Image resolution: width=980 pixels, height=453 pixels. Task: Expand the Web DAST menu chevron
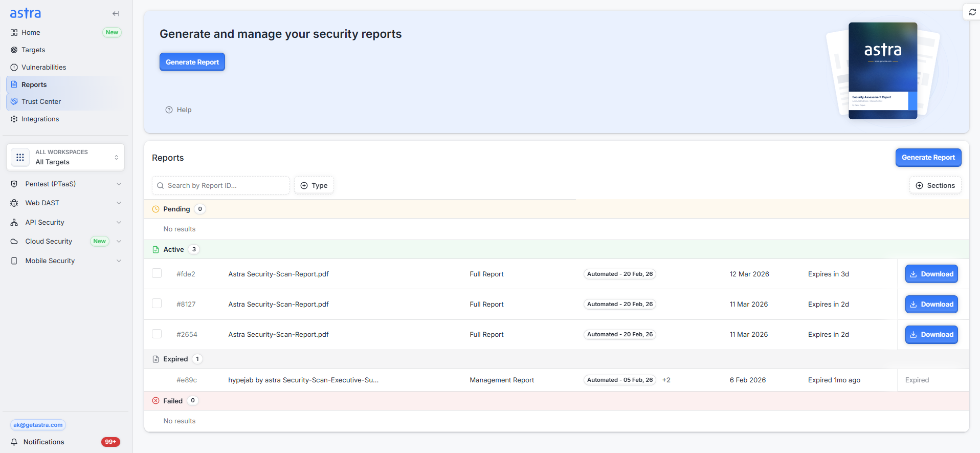119,203
